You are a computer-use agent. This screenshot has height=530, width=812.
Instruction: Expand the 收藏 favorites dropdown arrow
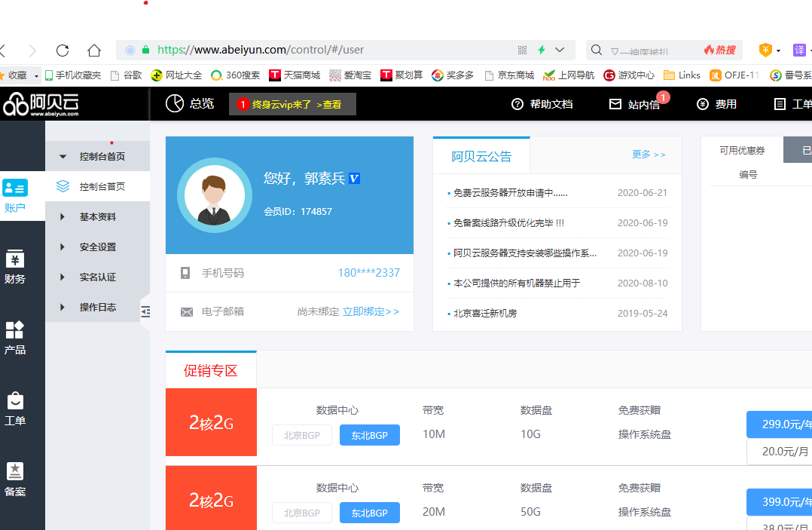36,76
